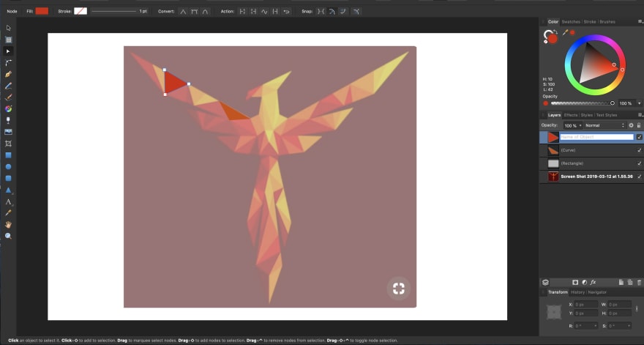Click the Fill color swatch in toolbar
This screenshot has width=644, height=345.
point(42,11)
